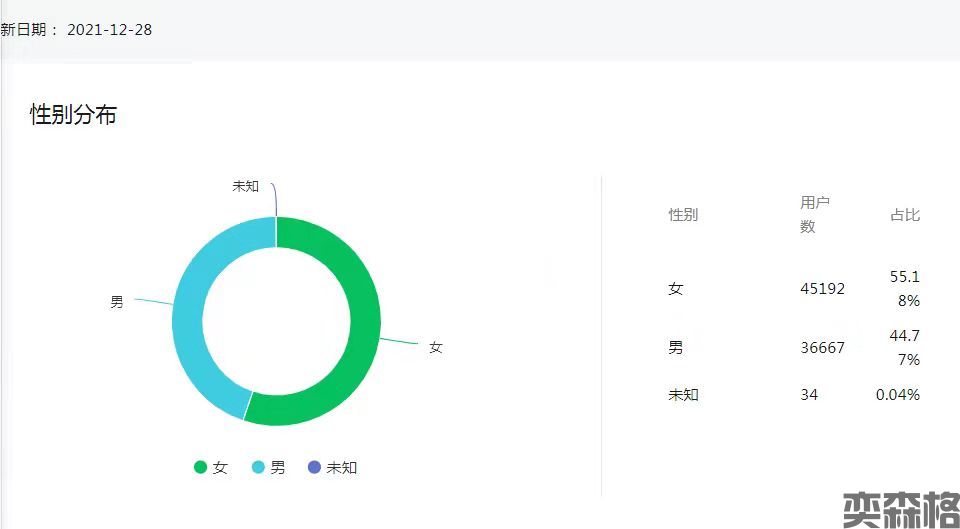
Task: Toggle the 男 series in chart legend
Action: click(x=268, y=467)
